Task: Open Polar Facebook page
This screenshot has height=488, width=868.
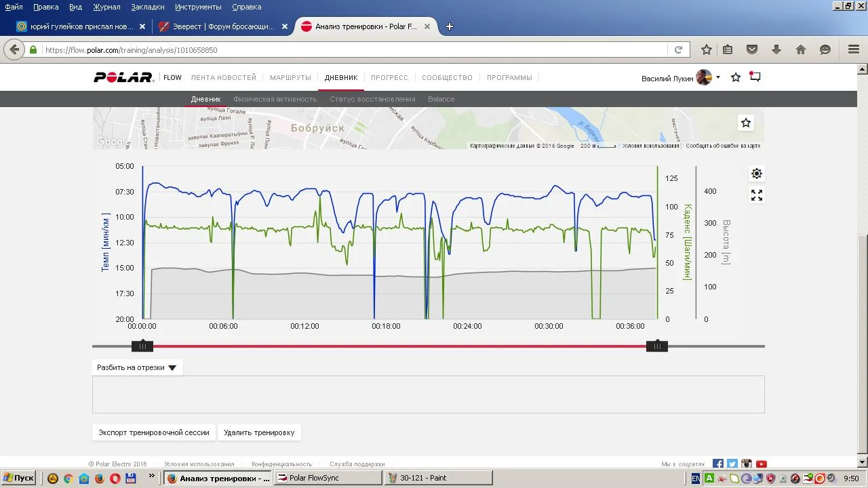Action: (x=718, y=464)
